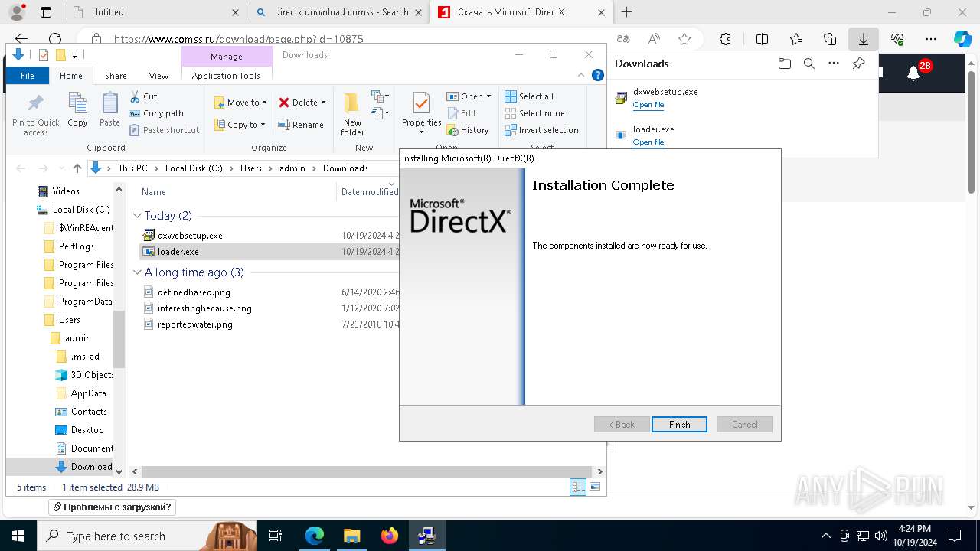Viewport: 980px width, 551px height.
Task: Click Finish in the DirectX installer
Action: (x=679, y=424)
